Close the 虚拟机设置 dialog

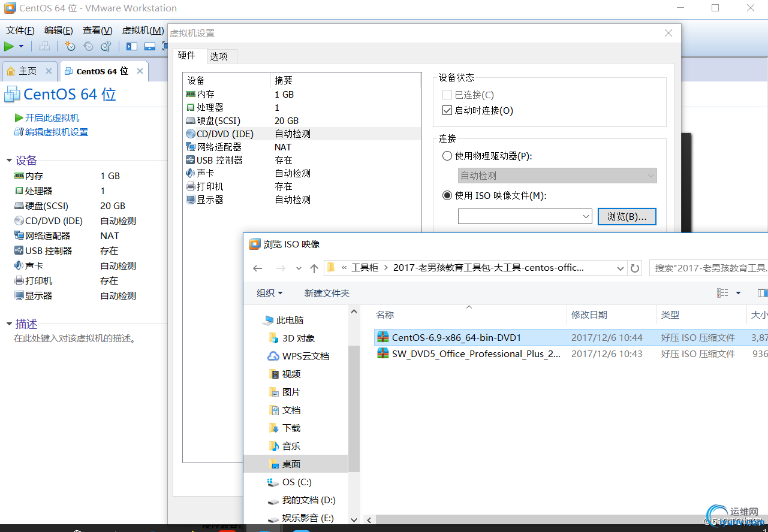coord(668,34)
